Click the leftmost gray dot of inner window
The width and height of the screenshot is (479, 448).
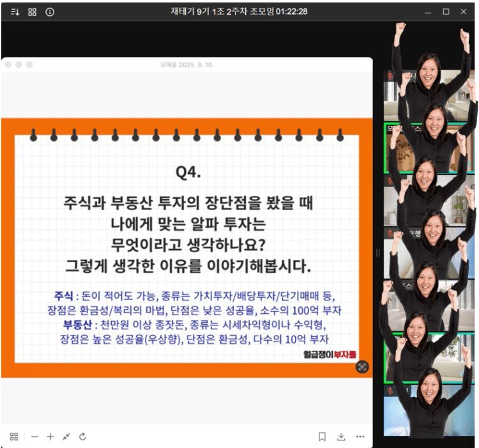point(8,64)
